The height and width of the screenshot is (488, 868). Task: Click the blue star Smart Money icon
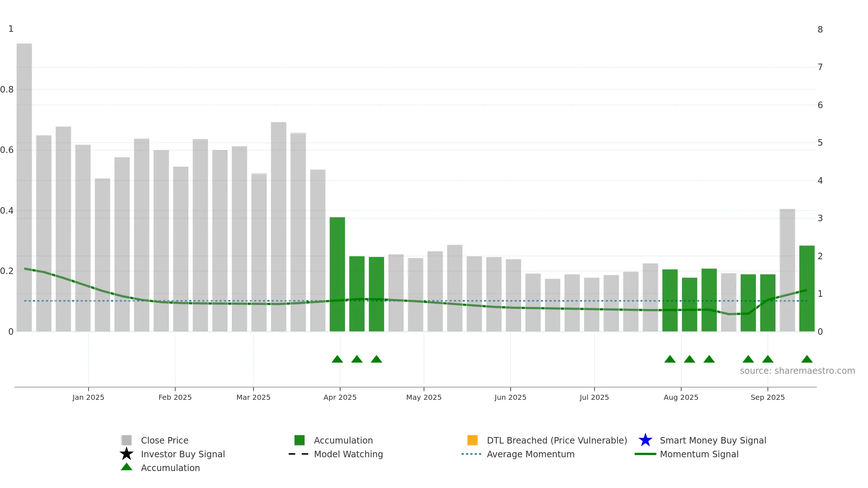point(645,440)
